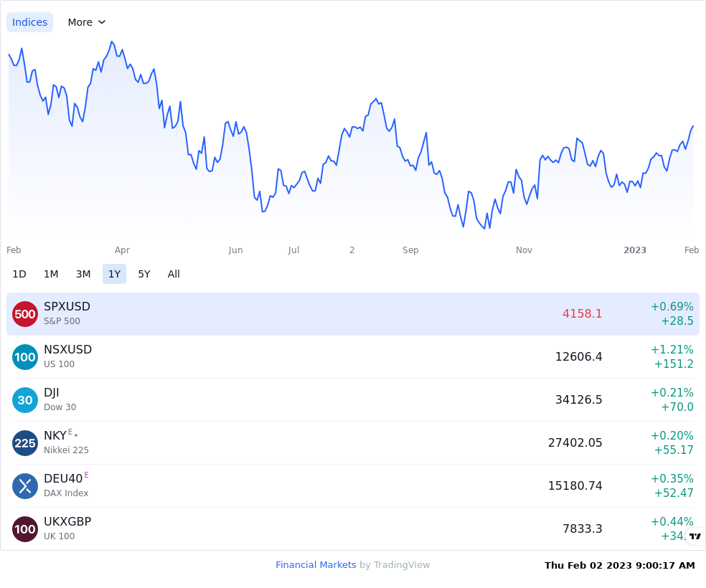706x588 pixels.
Task: Click the DAX price 15180.74
Action: point(575,485)
